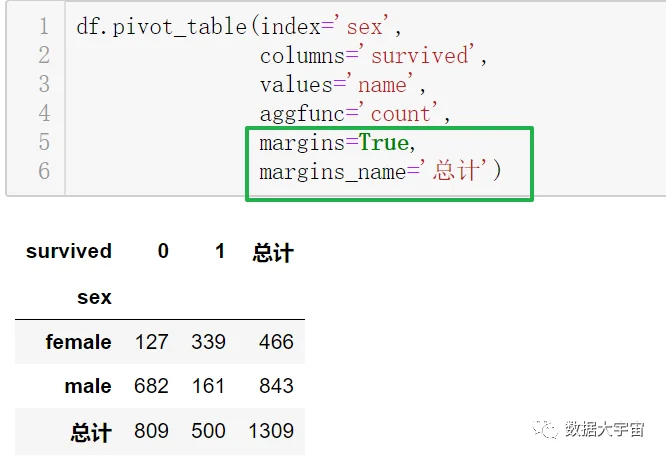Click the grand total cell 1309
Image resolution: width=666 pixels, height=458 pixels.
point(271,431)
